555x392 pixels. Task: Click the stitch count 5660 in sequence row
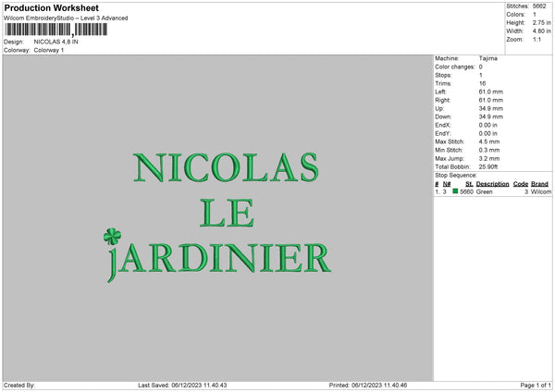(x=466, y=191)
